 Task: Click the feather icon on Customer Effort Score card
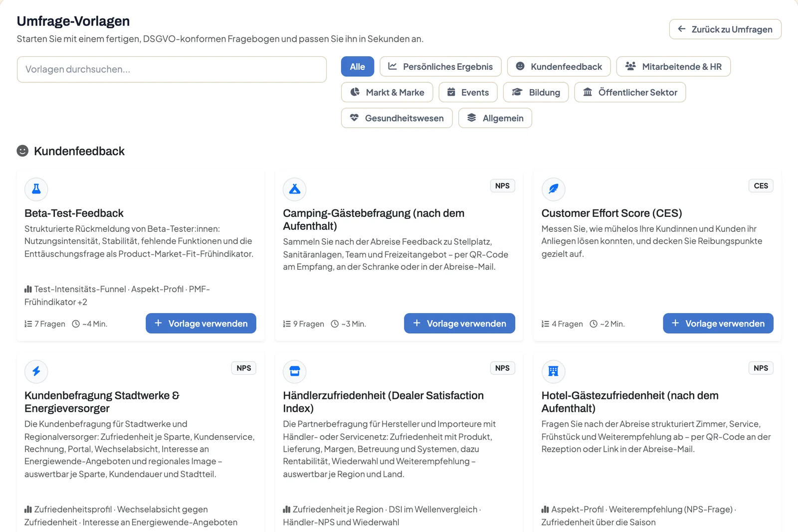pos(554,189)
